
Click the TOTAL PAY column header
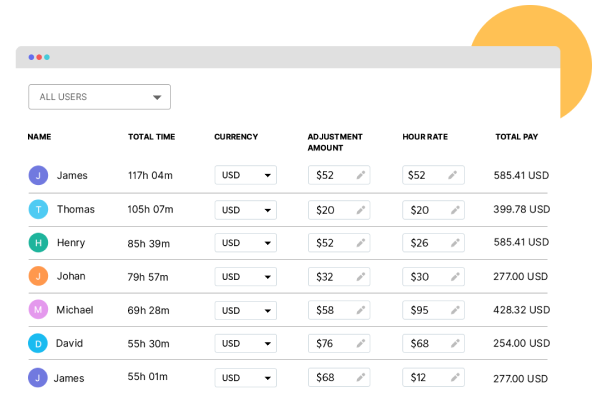[x=517, y=137]
